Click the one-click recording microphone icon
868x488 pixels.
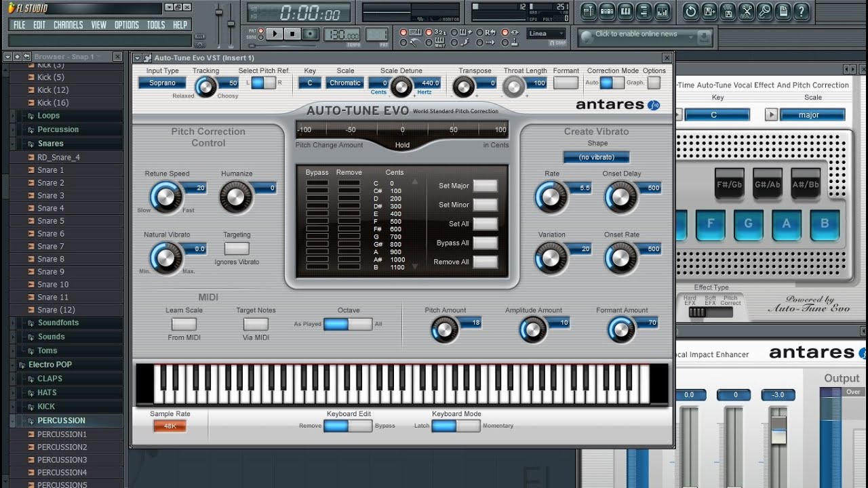click(764, 11)
